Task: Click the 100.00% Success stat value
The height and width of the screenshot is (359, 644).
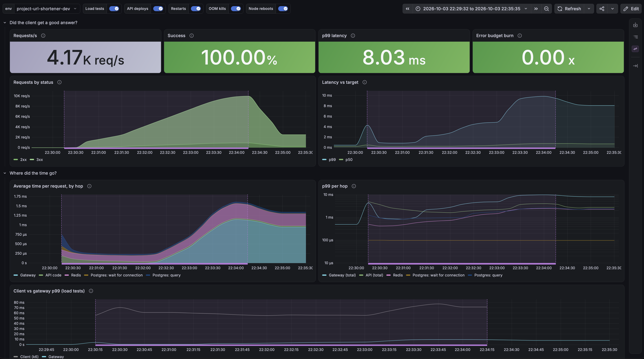Action: tap(239, 57)
